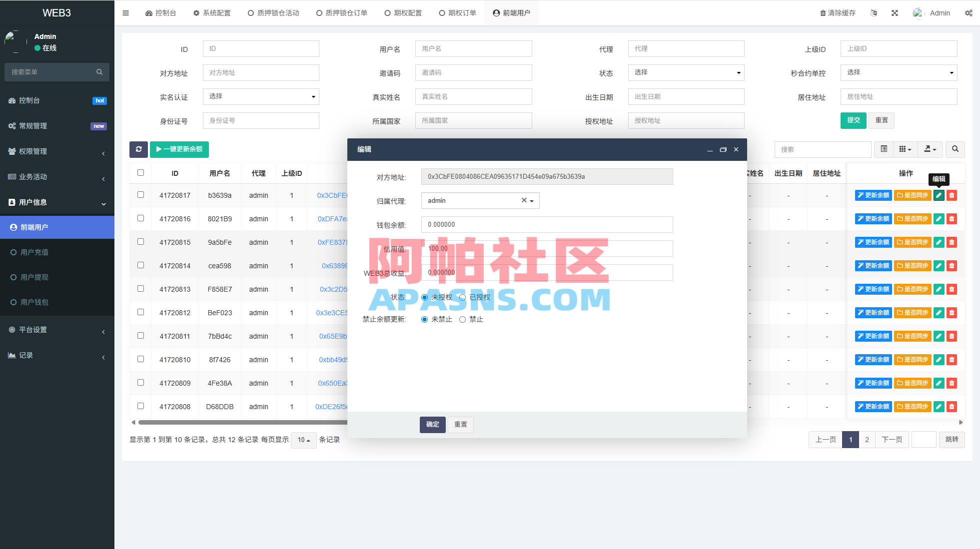Click the 一键更新余额 button
This screenshot has height=549, width=980.
(x=179, y=149)
